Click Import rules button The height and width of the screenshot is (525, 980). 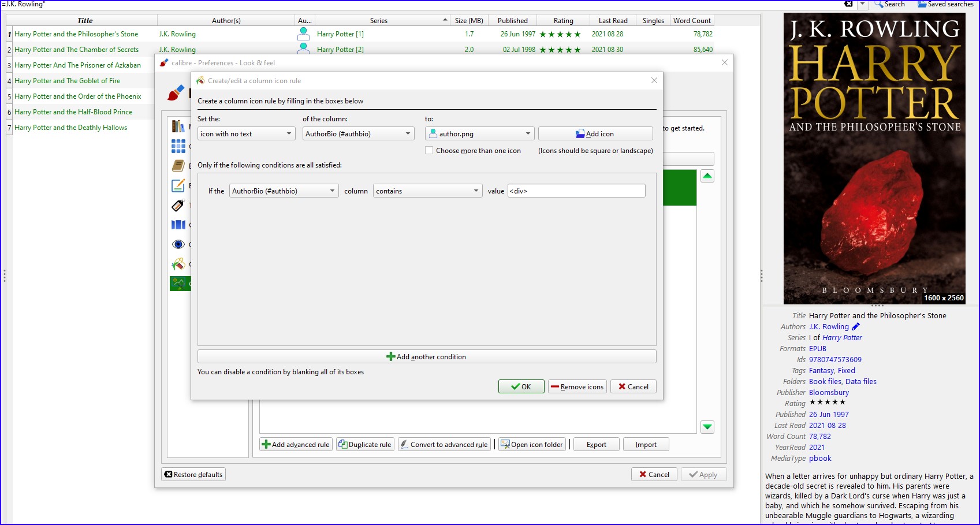click(x=646, y=445)
